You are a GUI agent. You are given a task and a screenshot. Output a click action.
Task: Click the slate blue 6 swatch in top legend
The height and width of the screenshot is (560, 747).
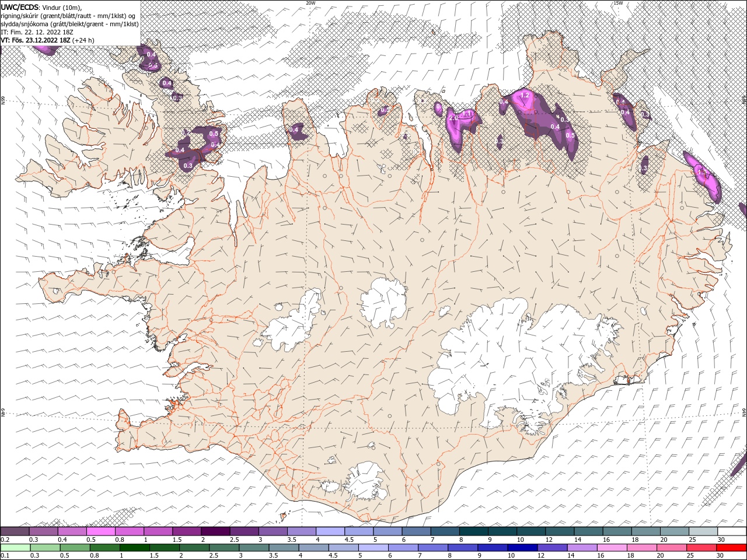point(416,531)
